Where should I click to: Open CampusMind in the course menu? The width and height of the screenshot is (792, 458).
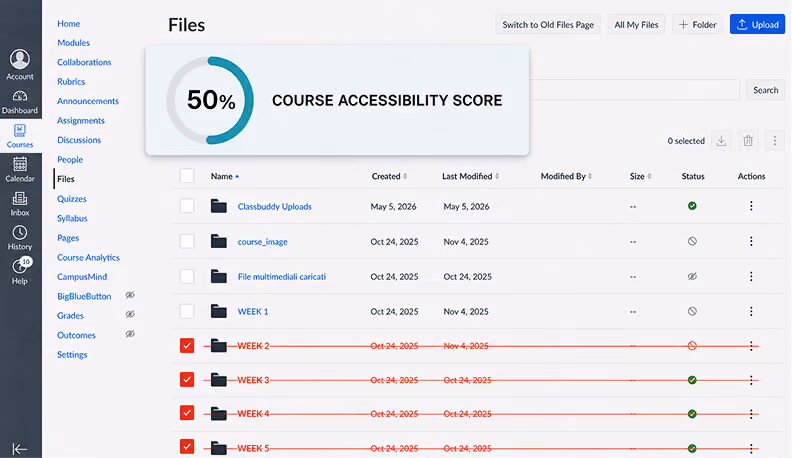(x=82, y=277)
